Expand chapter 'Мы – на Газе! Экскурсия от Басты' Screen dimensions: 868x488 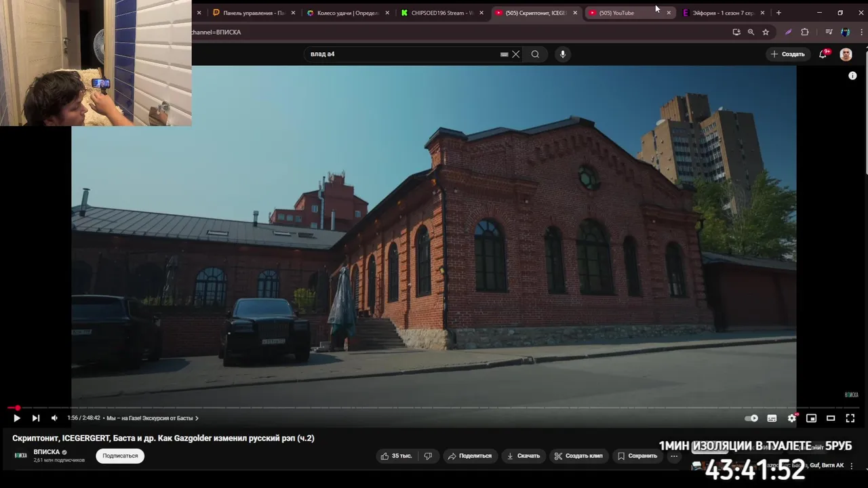pos(153,418)
